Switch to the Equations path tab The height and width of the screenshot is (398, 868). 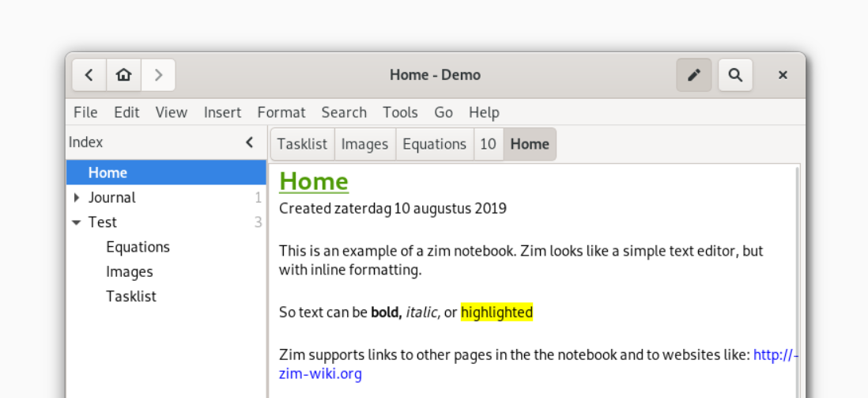pyautogui.click(x=434, y=144)
